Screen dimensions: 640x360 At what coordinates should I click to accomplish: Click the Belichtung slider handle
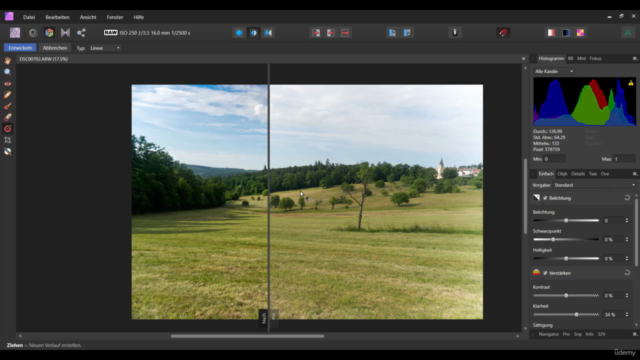coord(566,220)
